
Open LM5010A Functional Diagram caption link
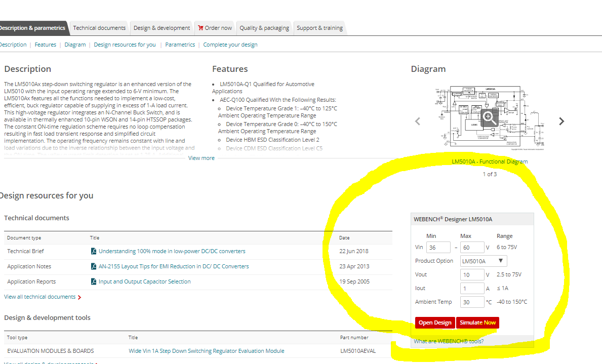(x=490, y=161)
